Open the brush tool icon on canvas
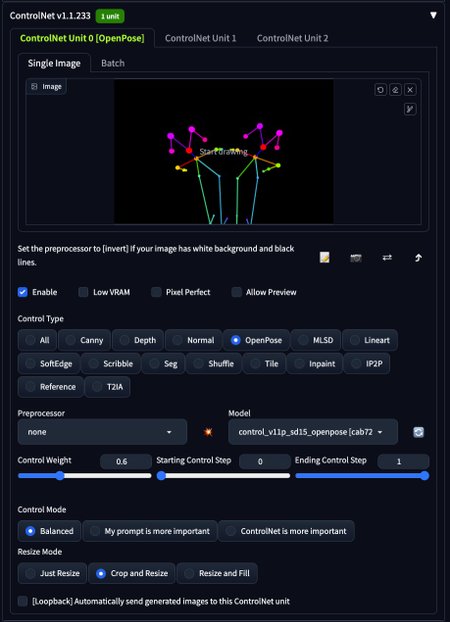450x622 pixels. 410,109
